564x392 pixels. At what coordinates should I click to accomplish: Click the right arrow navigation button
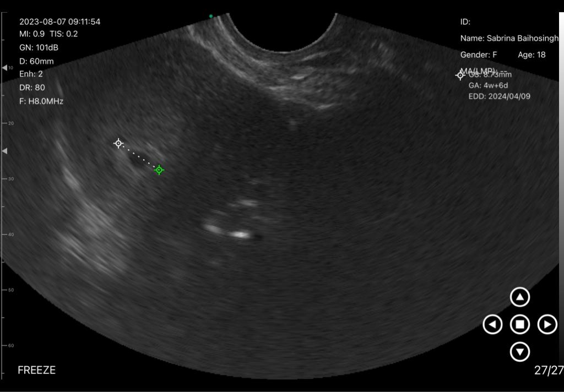tap(547, 324)
